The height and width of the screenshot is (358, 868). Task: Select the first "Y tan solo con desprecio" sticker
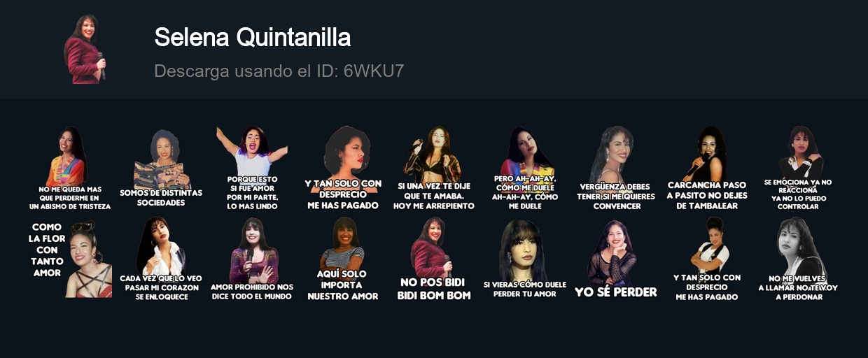coord(343,169)
